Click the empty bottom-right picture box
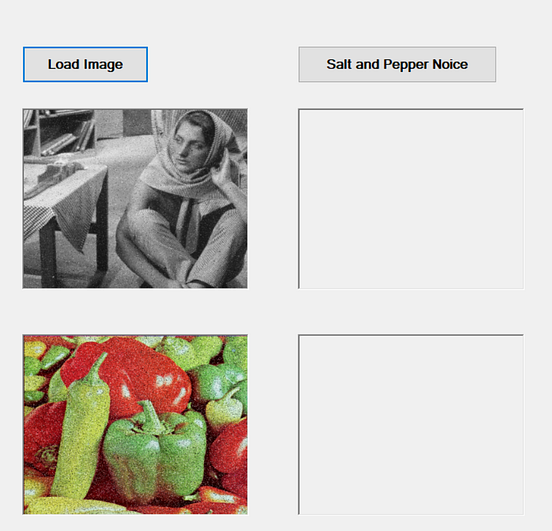This screenshot has width=552, height=531. pyautogui.click(x=411, y=425)
